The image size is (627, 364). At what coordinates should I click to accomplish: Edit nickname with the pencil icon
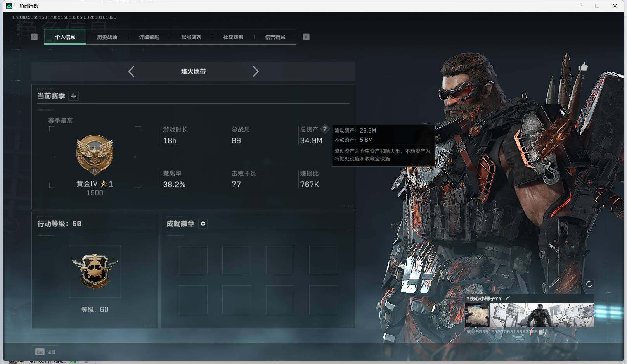[x=507, y=298]
